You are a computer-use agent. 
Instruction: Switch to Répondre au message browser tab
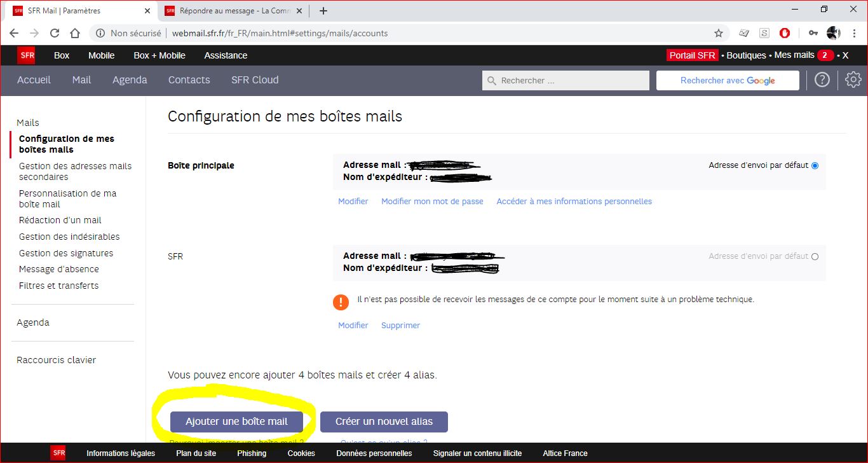point(234,11)
